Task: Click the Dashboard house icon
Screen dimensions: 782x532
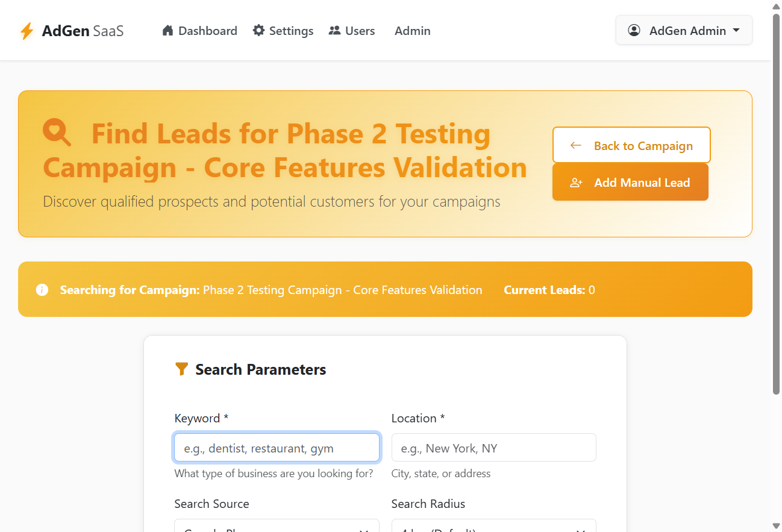Action: pyautogui.click(x=168, y=30)
